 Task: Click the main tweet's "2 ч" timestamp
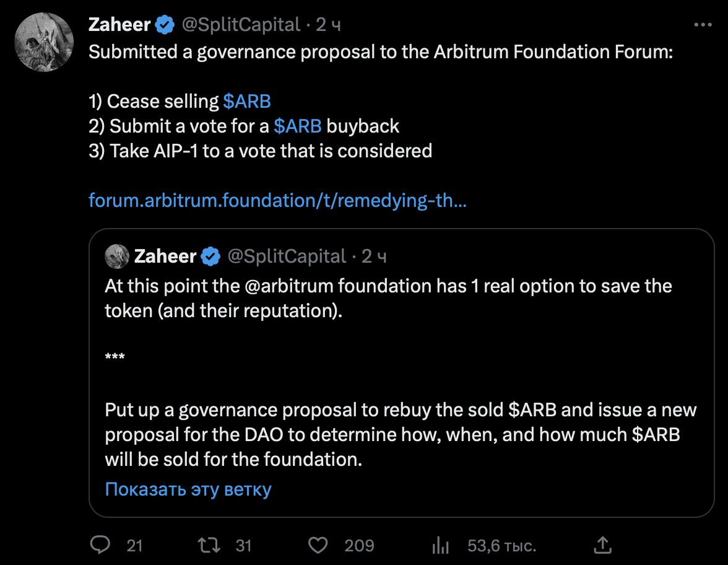(x=328, y=25)
